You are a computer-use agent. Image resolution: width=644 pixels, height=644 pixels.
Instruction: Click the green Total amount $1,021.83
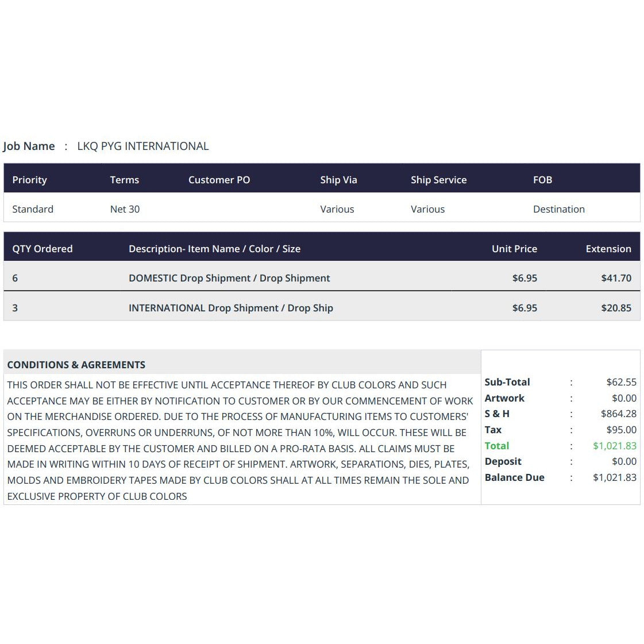pos(615,446)
